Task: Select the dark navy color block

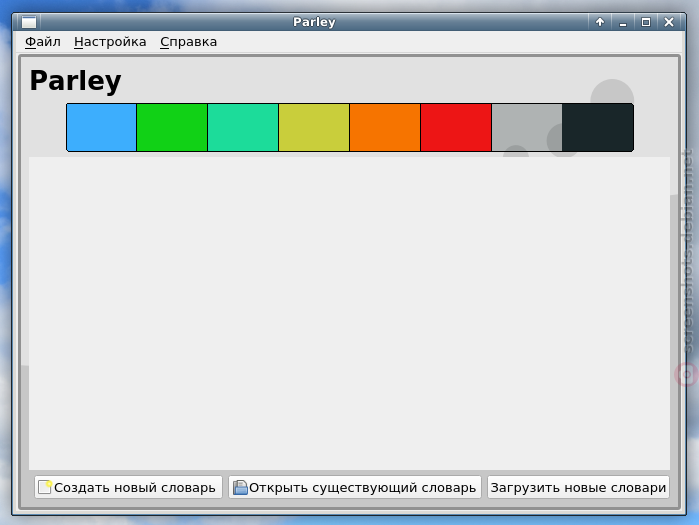Action: tap(598, 127)
